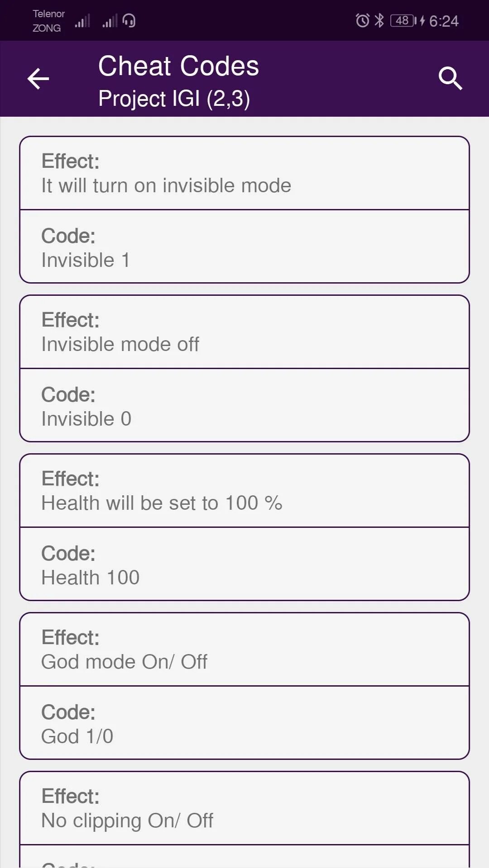The width and height of the screenshot is (489, 868).
Task: Open search with magnifying glass icon
Action: (450, 79)
